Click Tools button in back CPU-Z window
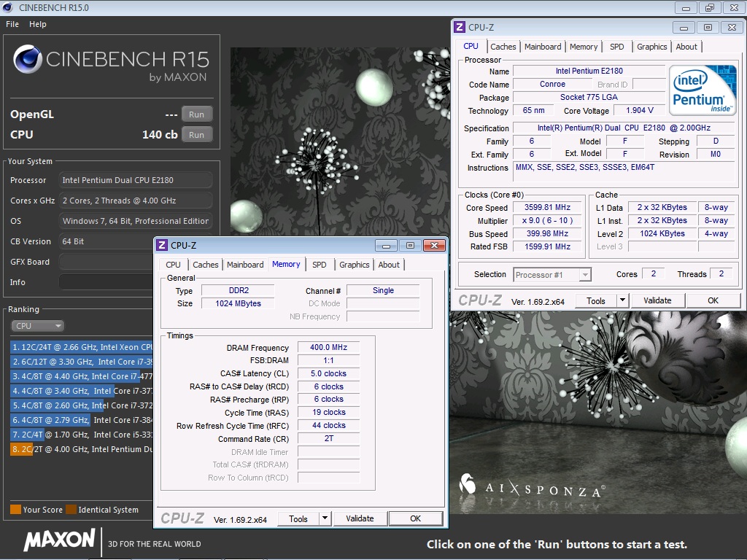 [595, 300]
